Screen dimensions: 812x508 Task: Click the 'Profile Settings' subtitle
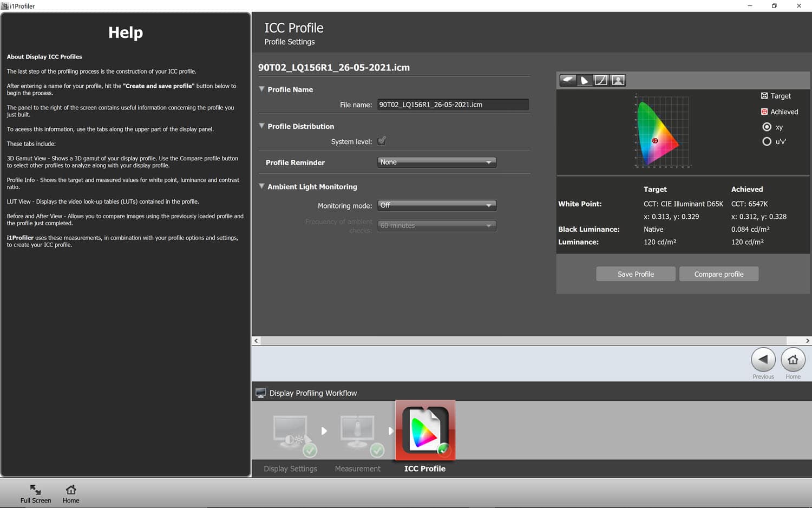(x=290, y=42)
